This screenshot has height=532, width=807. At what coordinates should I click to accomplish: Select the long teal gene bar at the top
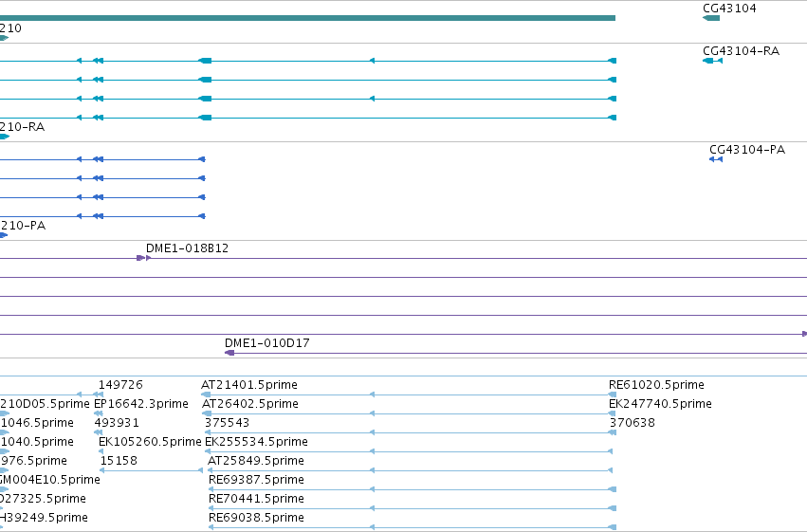307,18
